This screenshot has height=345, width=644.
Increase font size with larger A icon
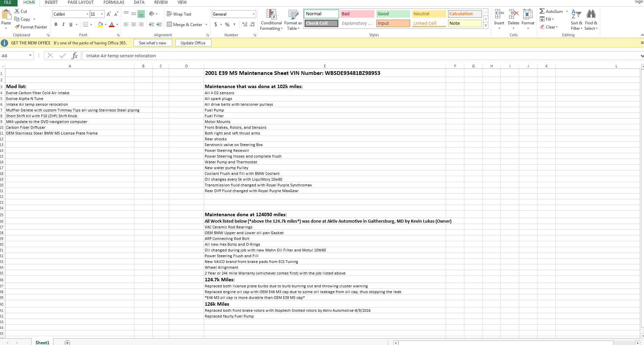coord(109,14)
